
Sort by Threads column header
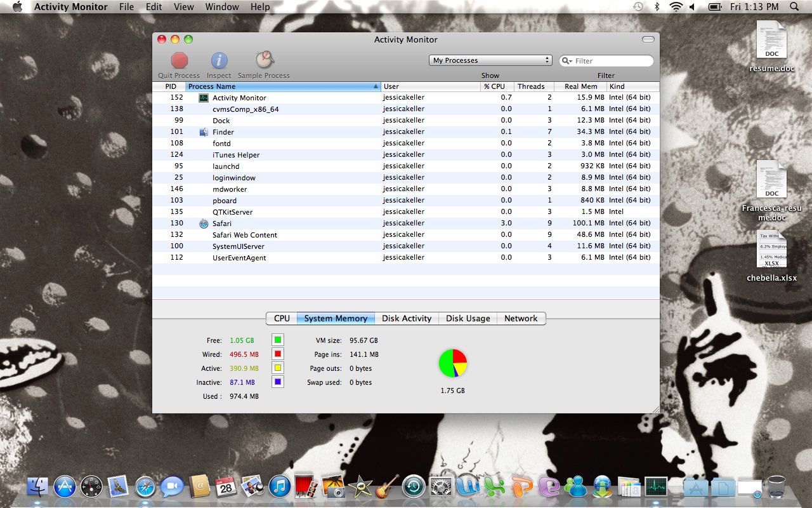534,86
